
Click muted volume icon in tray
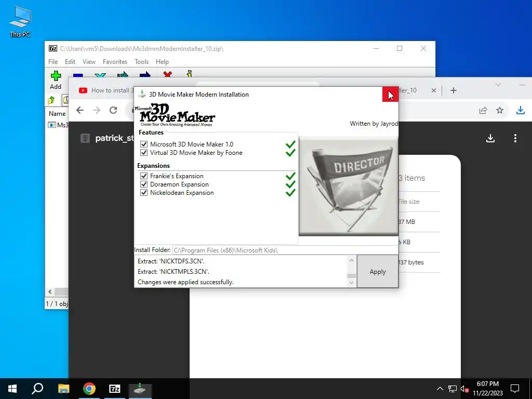[x=464, y=389]
